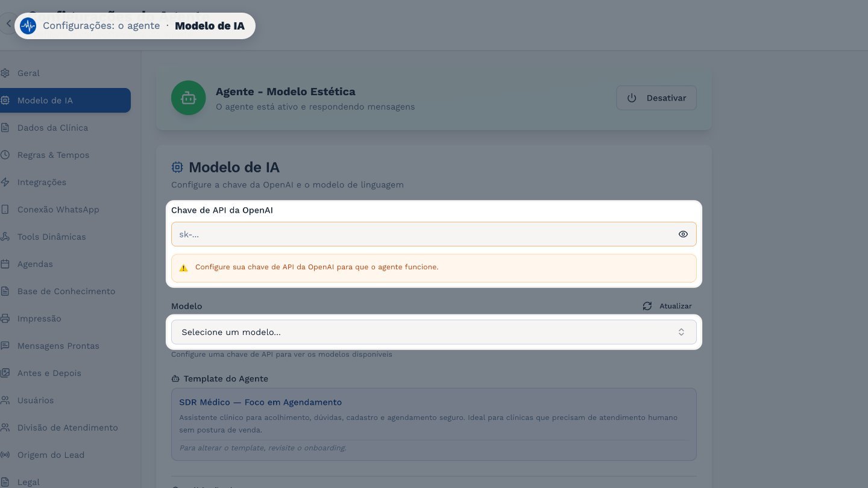
Task: Select Origem do Lead in the sidebar
Action: tap(65, 455)
